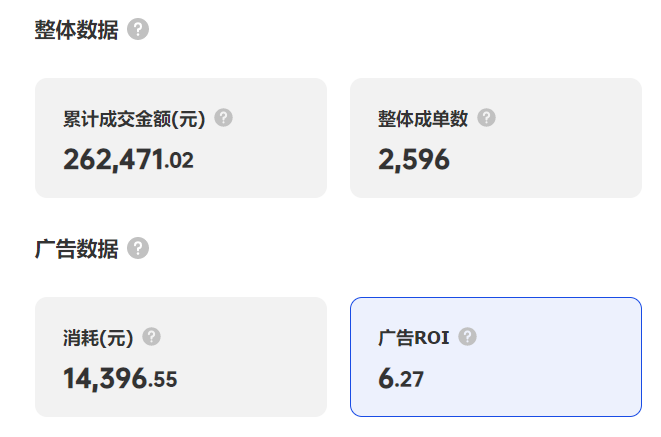Click the help icon beside 消耗(元)

152,337
